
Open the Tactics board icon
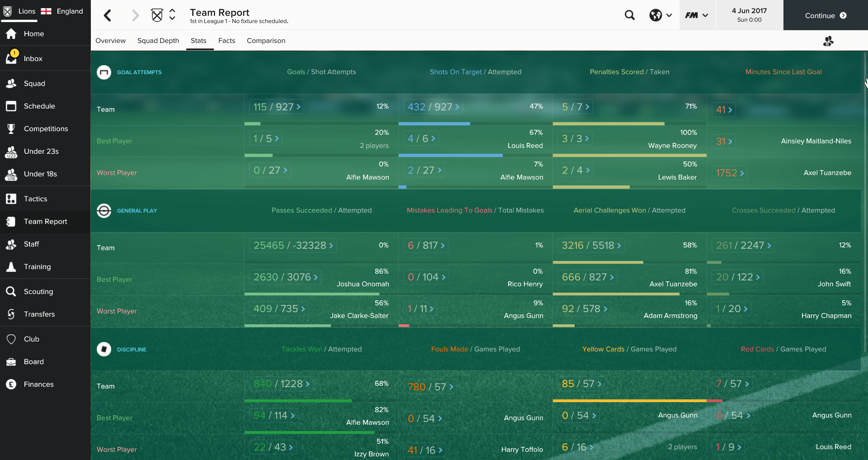(x=11, y=199)
